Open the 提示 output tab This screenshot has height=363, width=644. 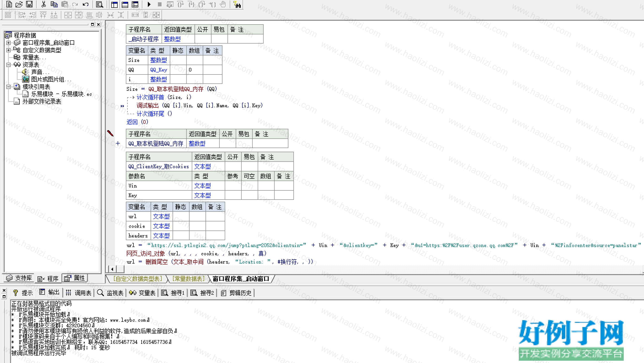(23, 293)
